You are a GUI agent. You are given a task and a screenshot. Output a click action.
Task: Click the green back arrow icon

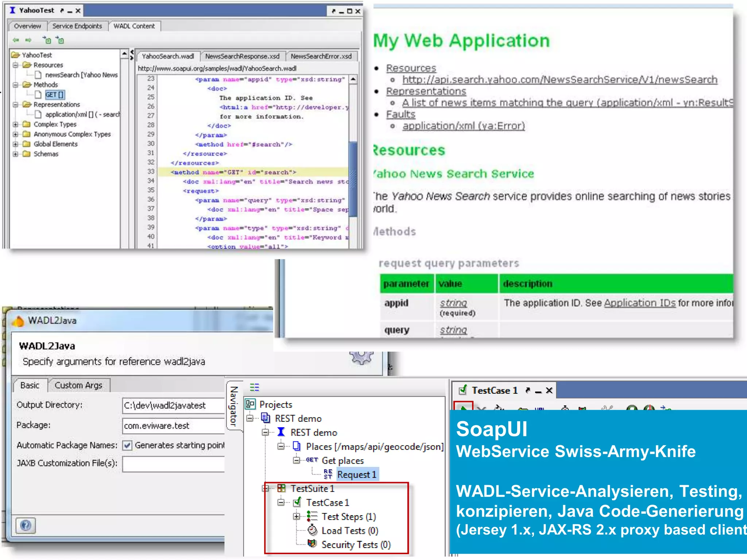(x=16, y=40)
